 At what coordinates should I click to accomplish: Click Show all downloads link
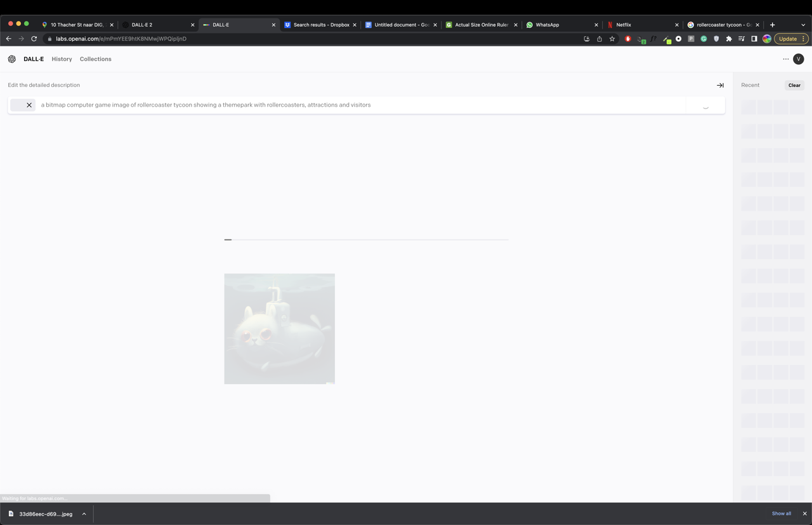click(781, 514)
